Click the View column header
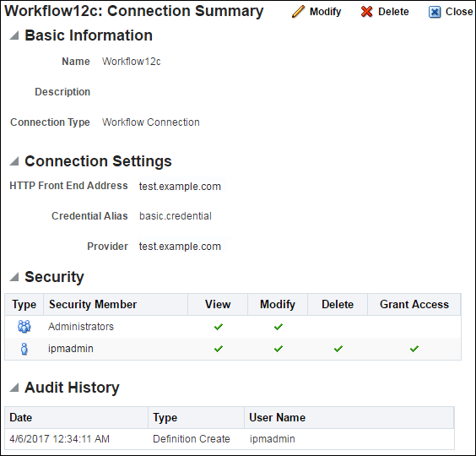 point(218,304)
